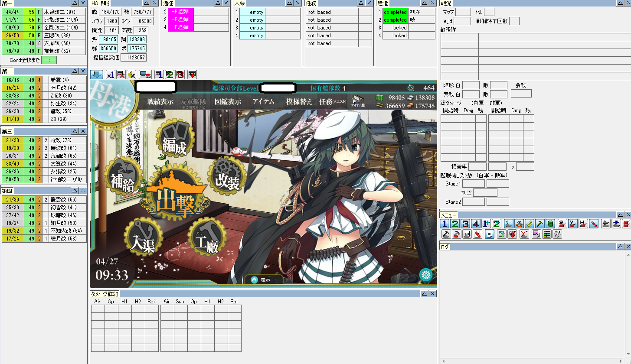Click the ship with blue down arrow icon
The height and width of the screenshot is (364, 631).
point(616,224)
